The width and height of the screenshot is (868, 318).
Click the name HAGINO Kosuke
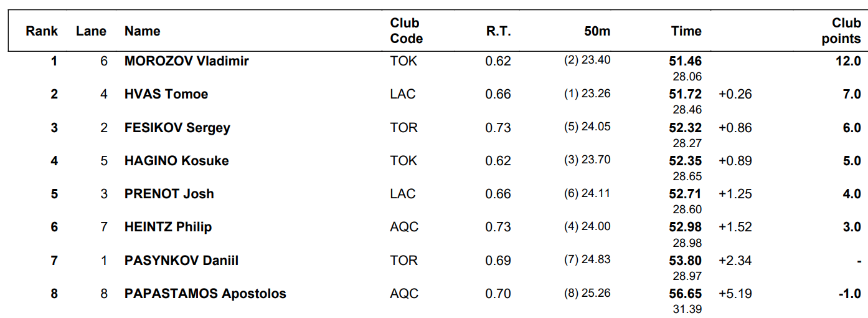[x=177, y=161]
